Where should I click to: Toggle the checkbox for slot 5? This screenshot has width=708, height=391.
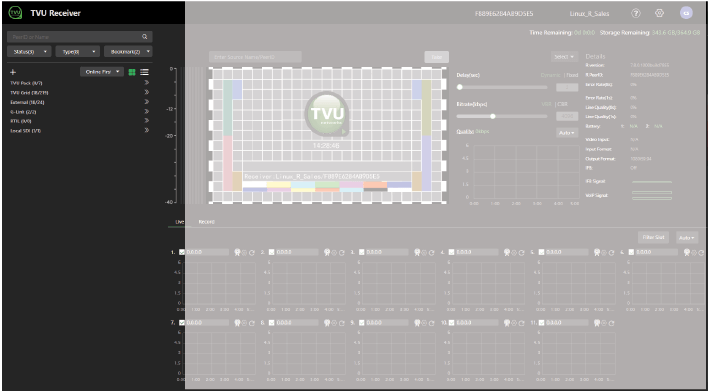(541, 252)
